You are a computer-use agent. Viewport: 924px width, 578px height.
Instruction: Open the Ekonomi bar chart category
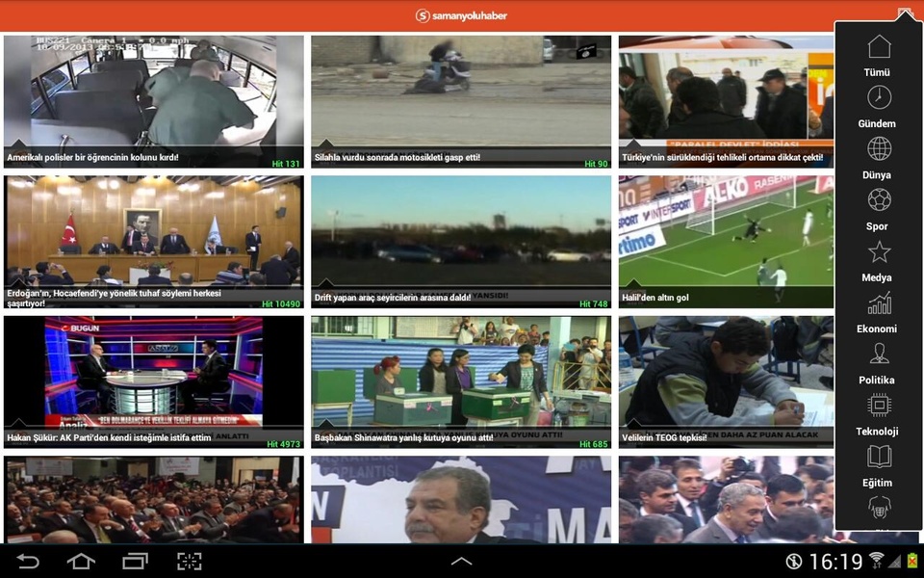pyautogui.click(x=878, y=312)
